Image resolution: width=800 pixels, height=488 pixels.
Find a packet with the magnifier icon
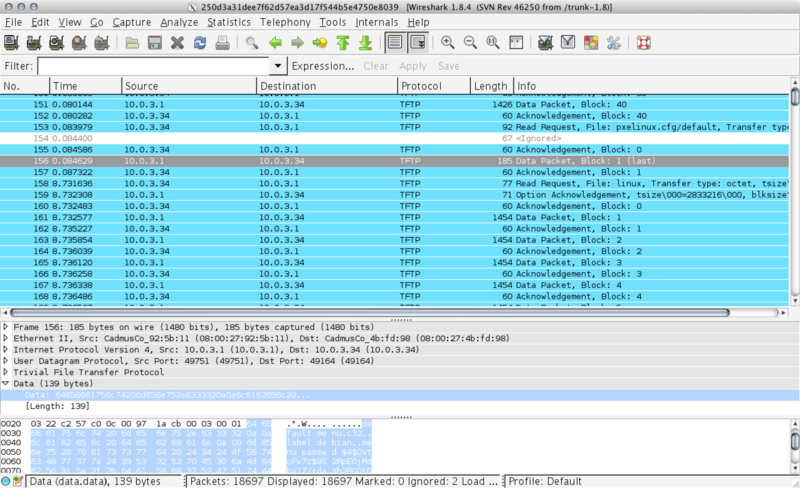pyautogui.click(x=252, y=43)
